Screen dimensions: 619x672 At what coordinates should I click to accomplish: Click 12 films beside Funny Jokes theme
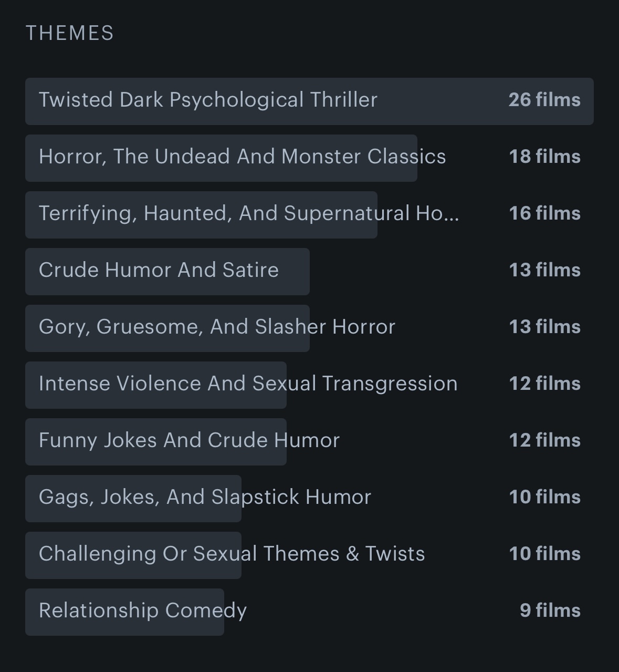(x=545, y=440)
